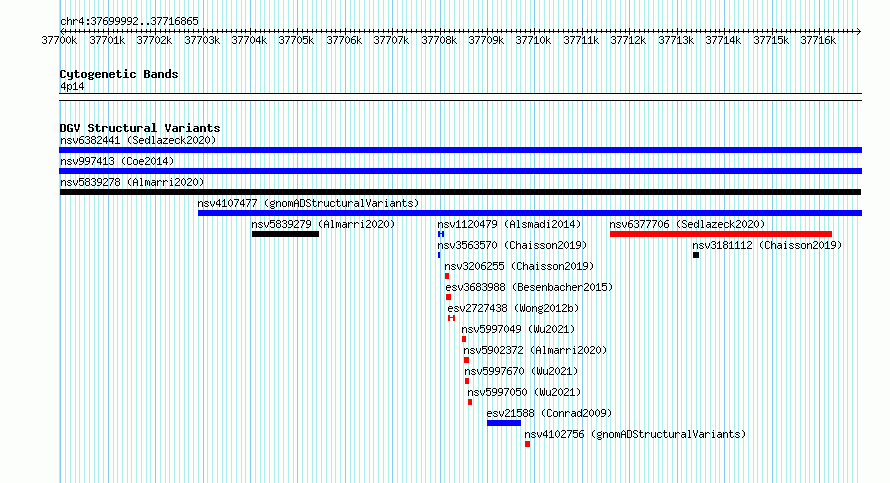Click the 37709k ruler label
Viewport: 890px width, 483px height.
486,40
